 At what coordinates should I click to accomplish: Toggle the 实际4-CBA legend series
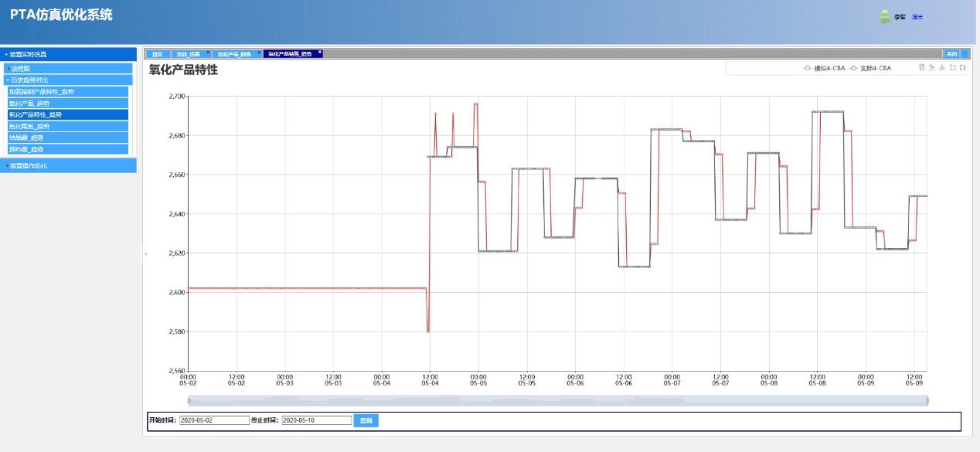click(x=870, y=68)
